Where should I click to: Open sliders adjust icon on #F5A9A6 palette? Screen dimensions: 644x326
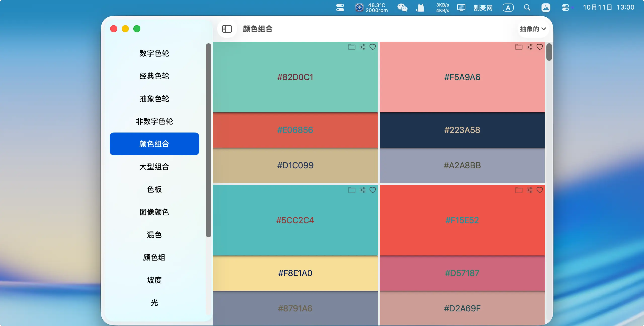pos(530,47)
